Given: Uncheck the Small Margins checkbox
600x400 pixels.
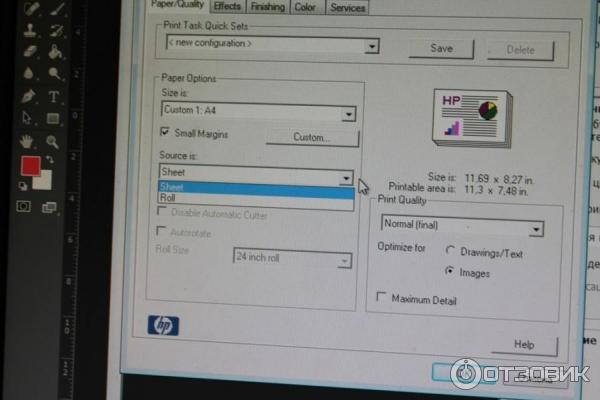Looking at the screenshot, I should pyautogui.click(x=165, y=132).
